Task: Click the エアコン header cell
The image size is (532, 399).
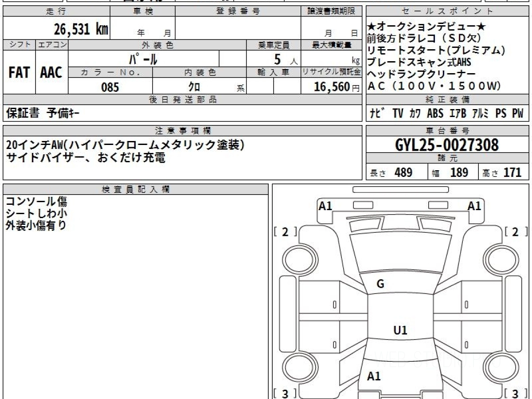Action: tap(52, 45)
